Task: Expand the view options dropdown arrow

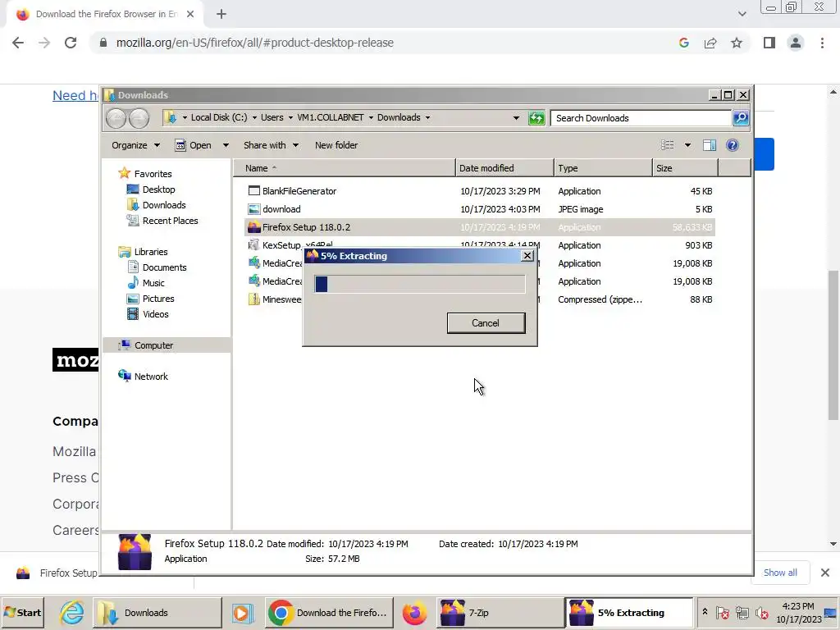Action: point(687,145)
